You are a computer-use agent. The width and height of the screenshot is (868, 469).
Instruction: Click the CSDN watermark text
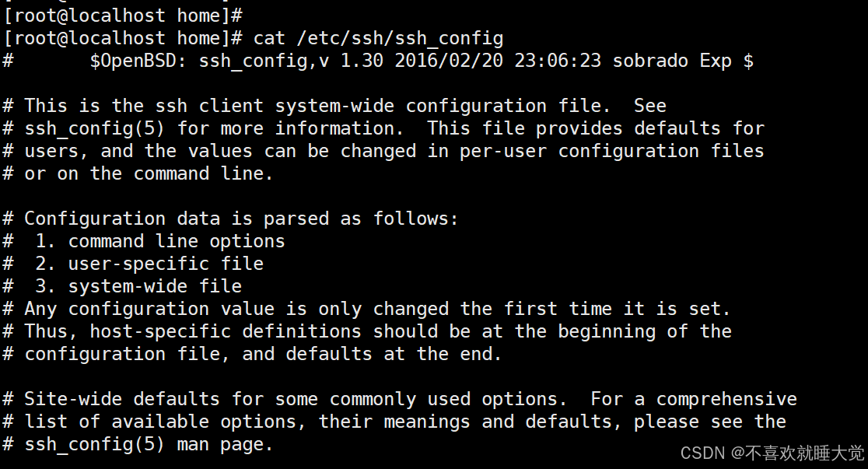[x=772, y=453]
